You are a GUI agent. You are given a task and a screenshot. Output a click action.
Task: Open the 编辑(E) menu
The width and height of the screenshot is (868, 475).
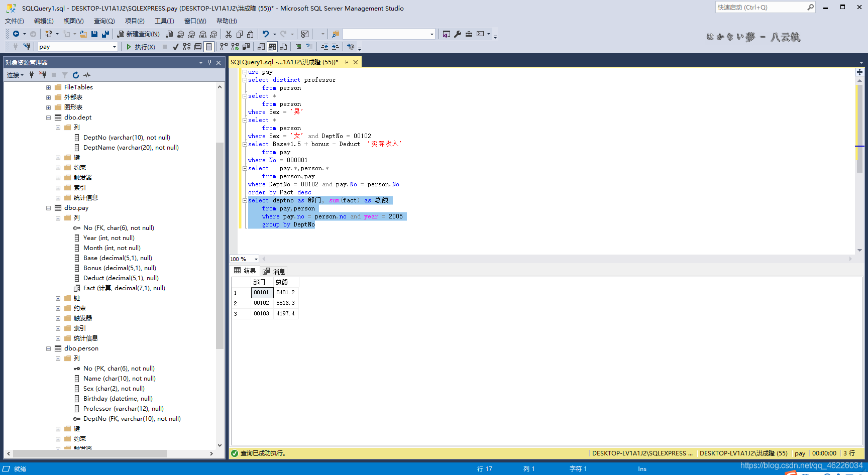(44, 21)
